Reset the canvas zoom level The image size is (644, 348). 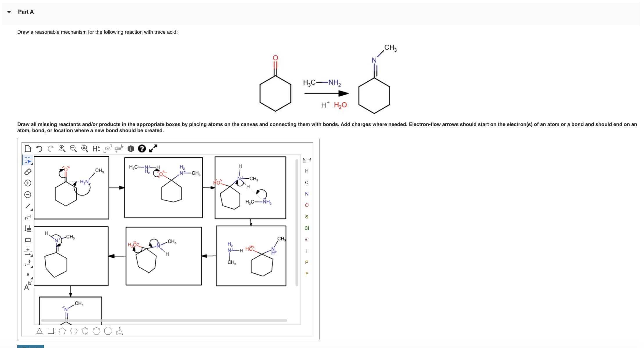click(x=84, y=148)
